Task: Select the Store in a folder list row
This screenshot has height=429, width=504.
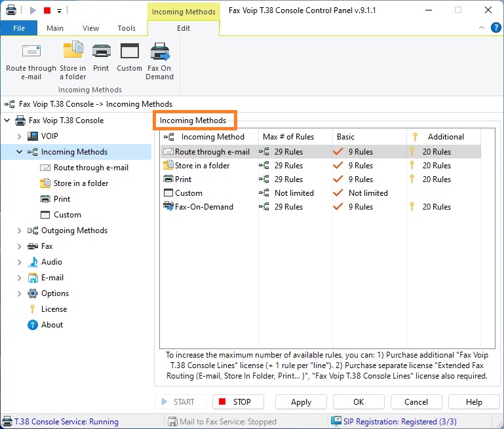Action: pyautogui.click(x=320, y=166)
